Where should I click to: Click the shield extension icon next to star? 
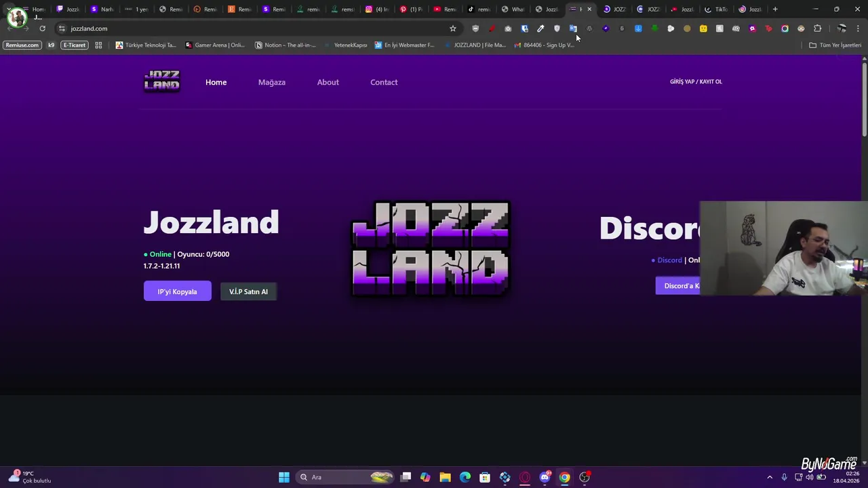click(x=475, y=28)
